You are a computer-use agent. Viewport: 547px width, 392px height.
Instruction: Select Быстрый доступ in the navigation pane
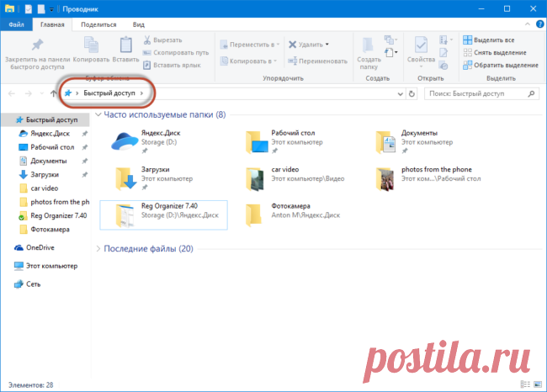[46, 119]
